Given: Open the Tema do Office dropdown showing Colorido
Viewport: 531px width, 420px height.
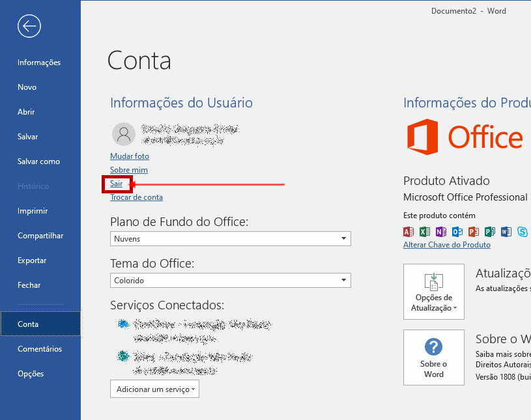Looking at the screenshot, I should coord(230,280).
